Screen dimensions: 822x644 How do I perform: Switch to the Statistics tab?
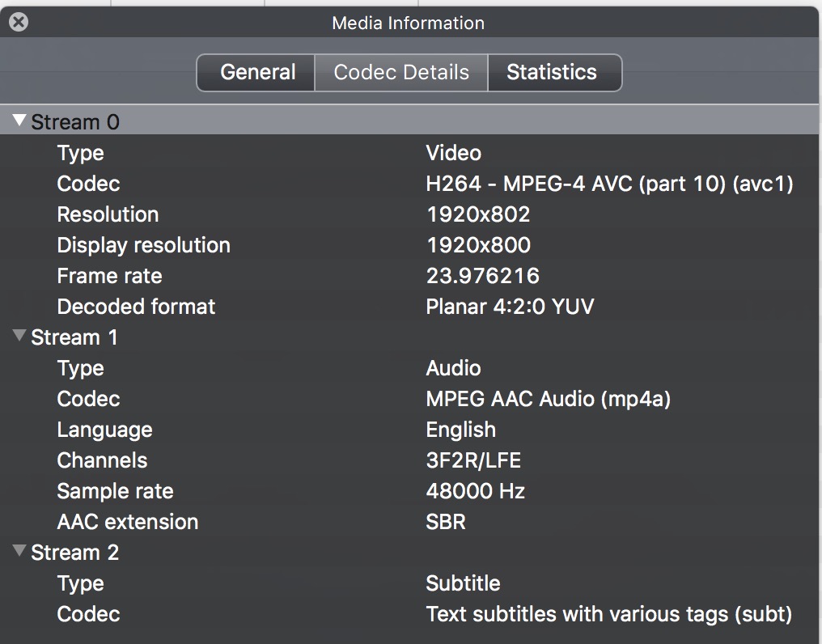[x=552, y=73]
